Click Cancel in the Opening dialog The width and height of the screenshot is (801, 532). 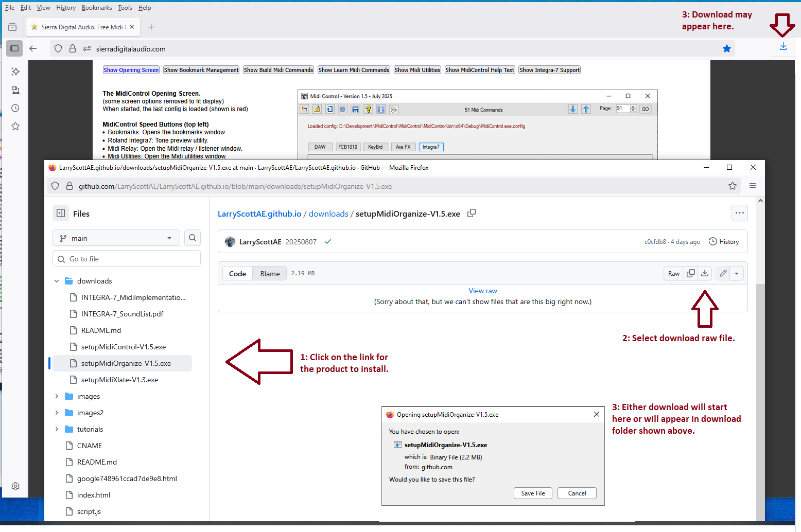(577, 493)
